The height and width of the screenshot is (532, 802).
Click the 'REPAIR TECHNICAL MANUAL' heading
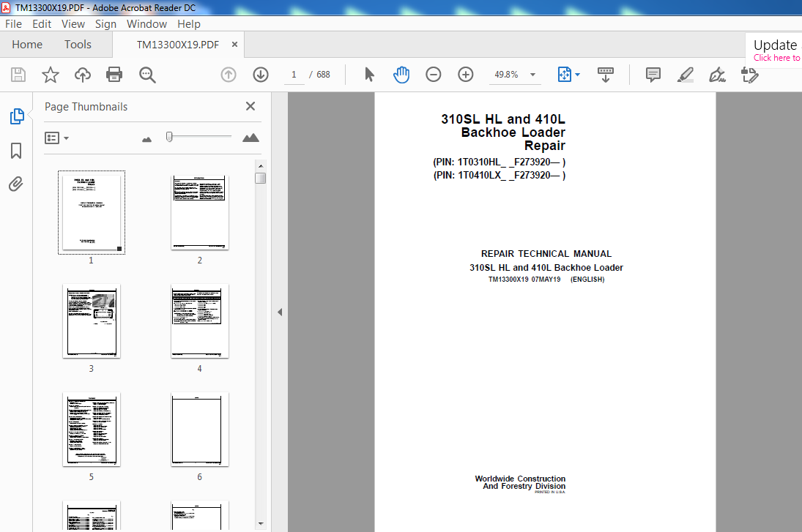(x=546, y=253)
